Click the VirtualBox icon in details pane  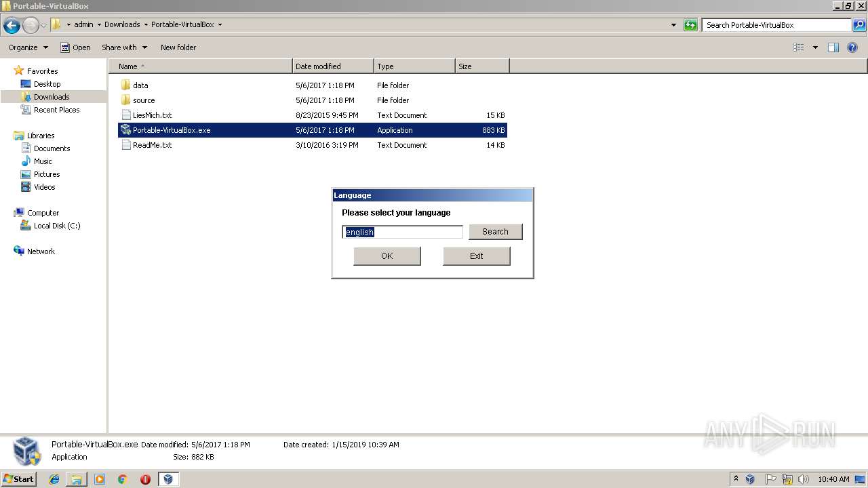[x=27, y=451]
